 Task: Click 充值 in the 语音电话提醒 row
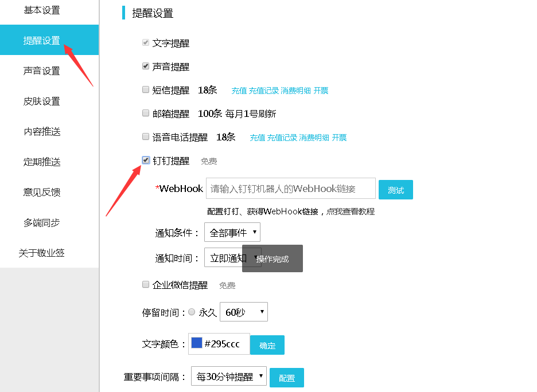258,138
